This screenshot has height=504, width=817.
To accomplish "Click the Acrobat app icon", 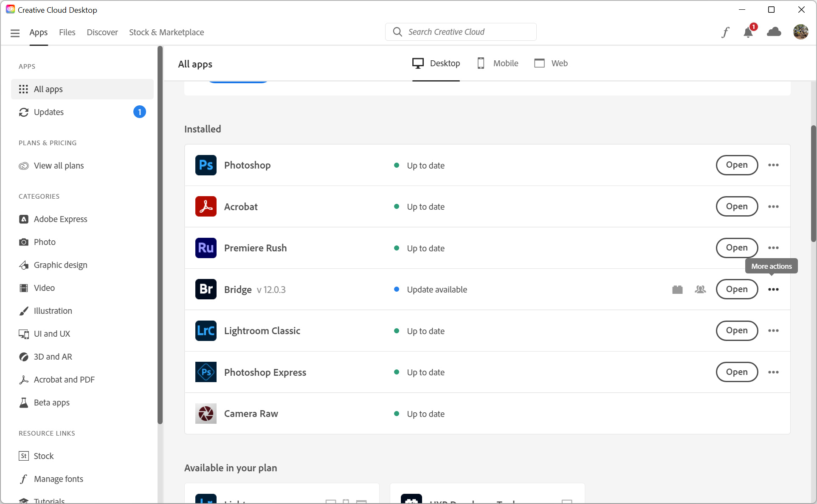I will 206,206.
